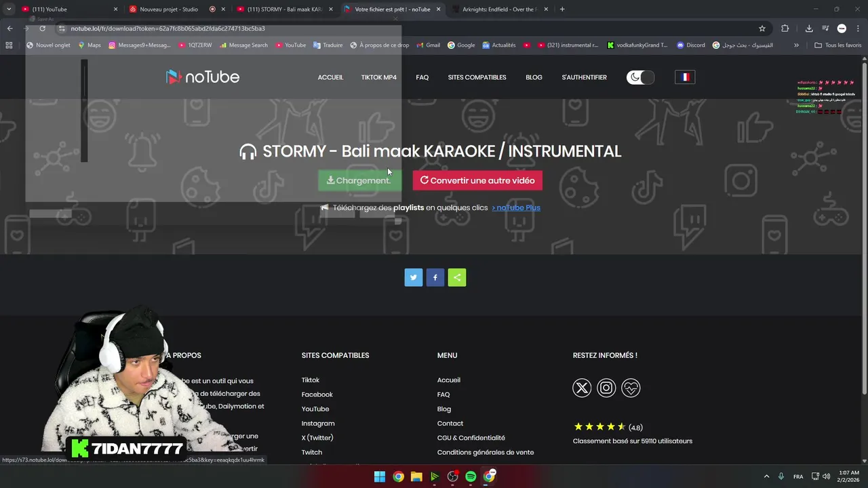Go back with browser back arrow
The width and height of the screenshot is (868, 488).
tap(9, 28)
